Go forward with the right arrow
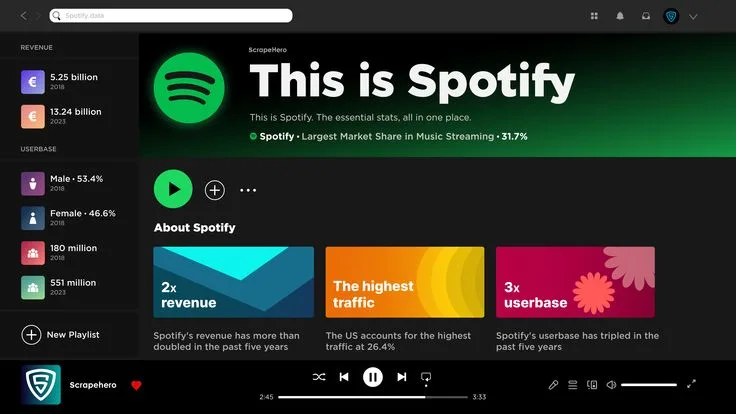The width and height of the screenshot is (736, 414). point(38,16)
